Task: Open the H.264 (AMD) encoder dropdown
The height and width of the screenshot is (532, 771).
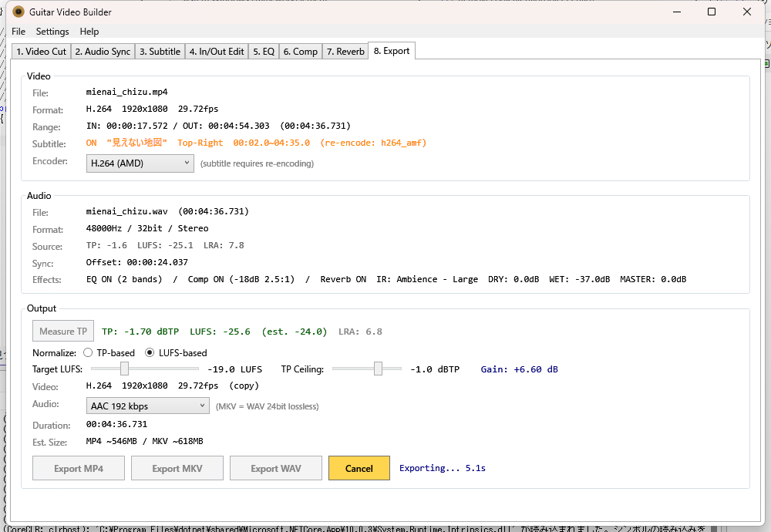Action: coord(140,163)
